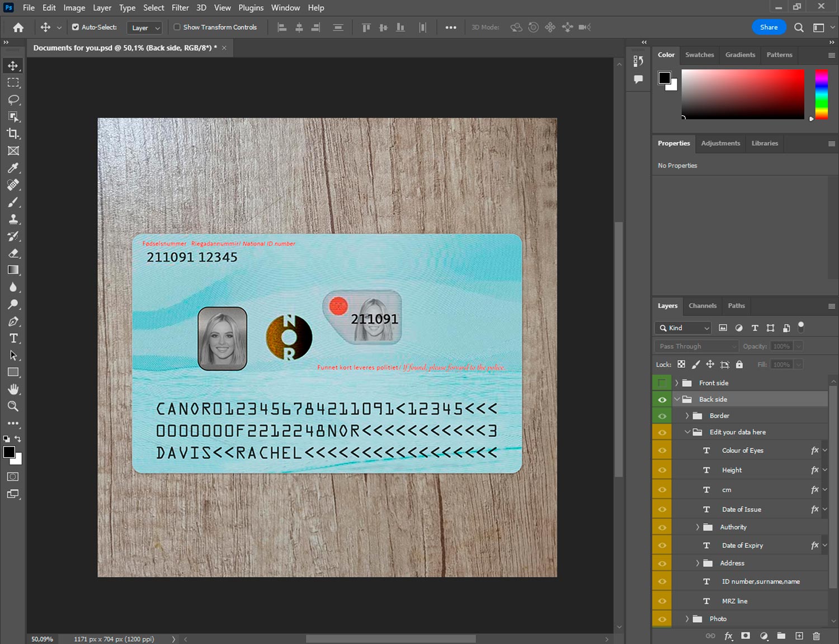Select the MRZ line text layer
The image size is (839, 644).
pyautogui.click(x=734, y=601)
